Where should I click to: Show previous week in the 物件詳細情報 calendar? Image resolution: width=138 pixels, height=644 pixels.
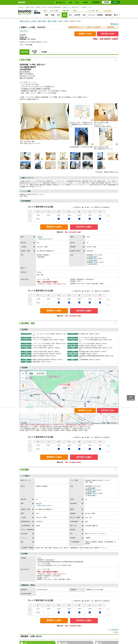(x=30, y=216)
